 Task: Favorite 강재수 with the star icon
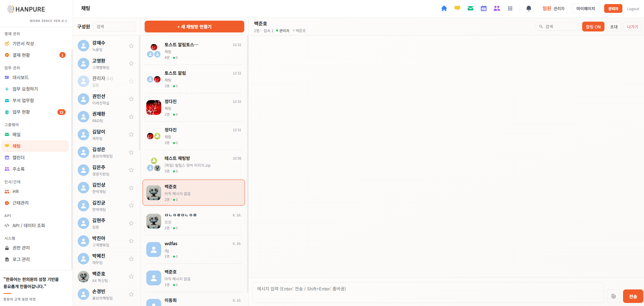tap(131, 46)
